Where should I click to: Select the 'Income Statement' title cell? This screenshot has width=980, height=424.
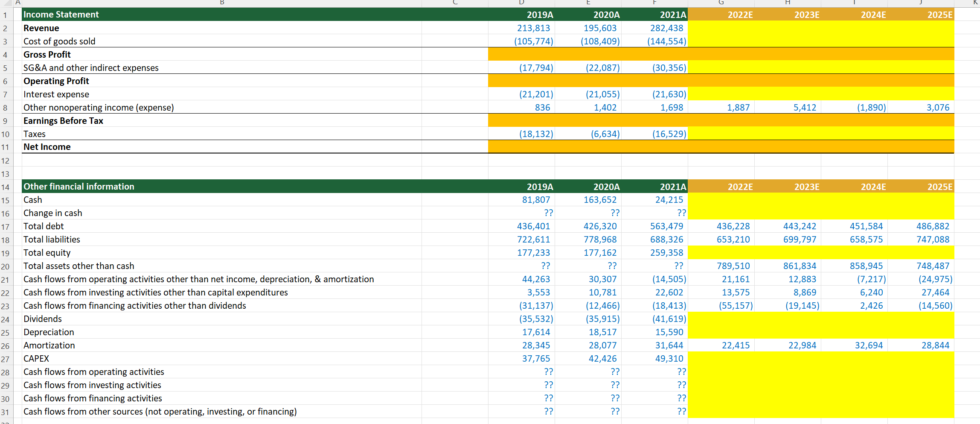point(61,15)
